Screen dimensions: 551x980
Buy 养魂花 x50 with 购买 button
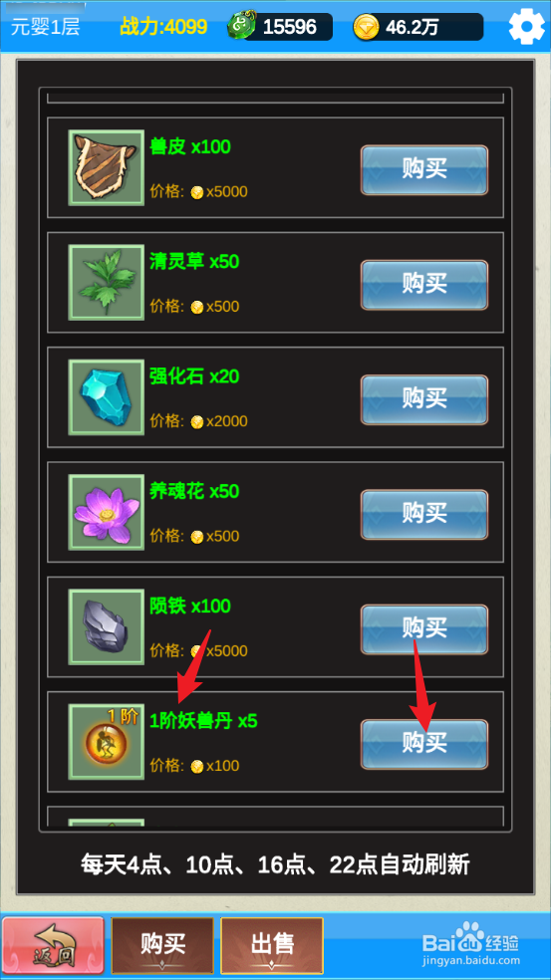tap(424, 514)
